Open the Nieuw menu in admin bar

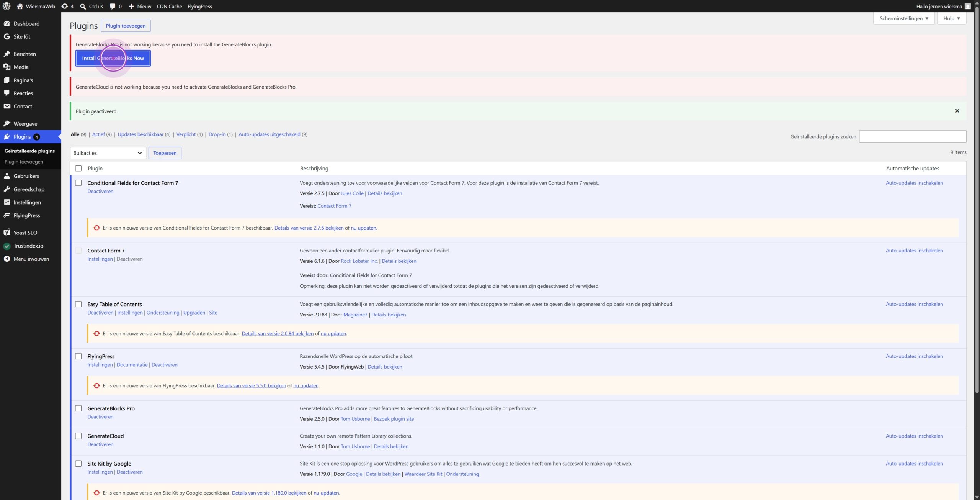[x=140, y=6]
